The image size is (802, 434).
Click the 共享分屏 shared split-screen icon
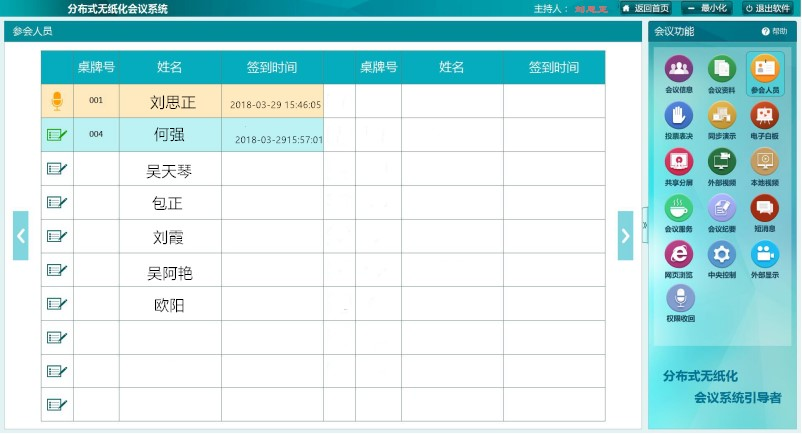[x=679, y=162]
